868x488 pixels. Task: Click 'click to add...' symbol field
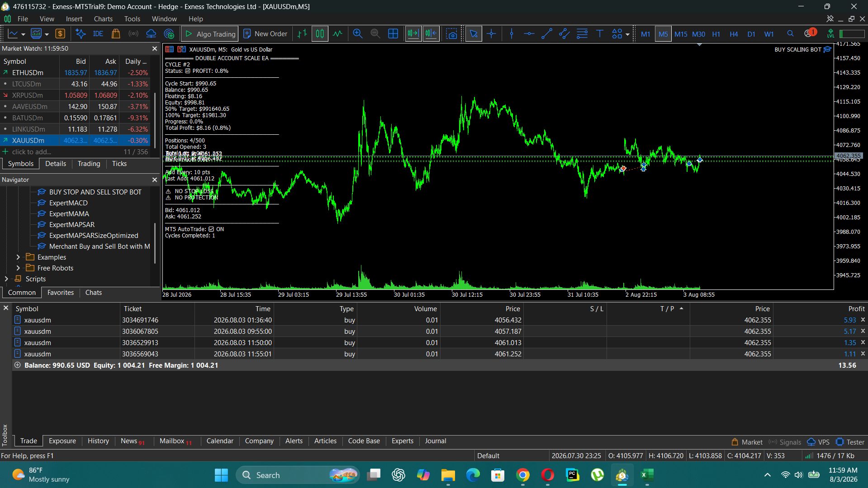tap(32, 152)
